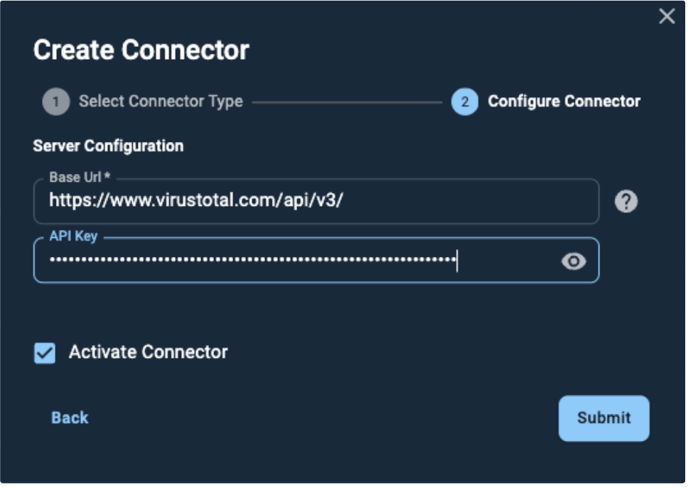Image resolution: width=688 pixels, height=487 pixels.
Task: Toggle via the Activate Connector label text
Action: pos(148,352)
